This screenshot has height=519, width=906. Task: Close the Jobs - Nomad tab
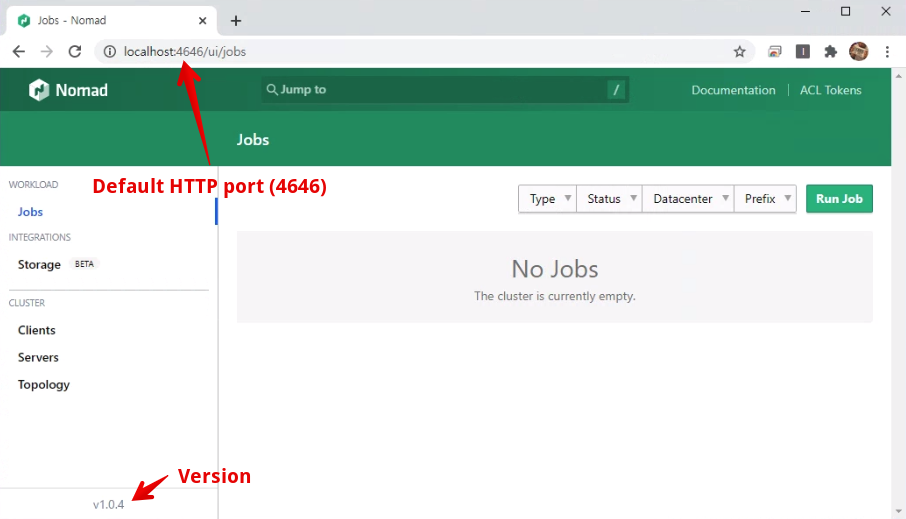pyautogui.click(x=202, y=21)
